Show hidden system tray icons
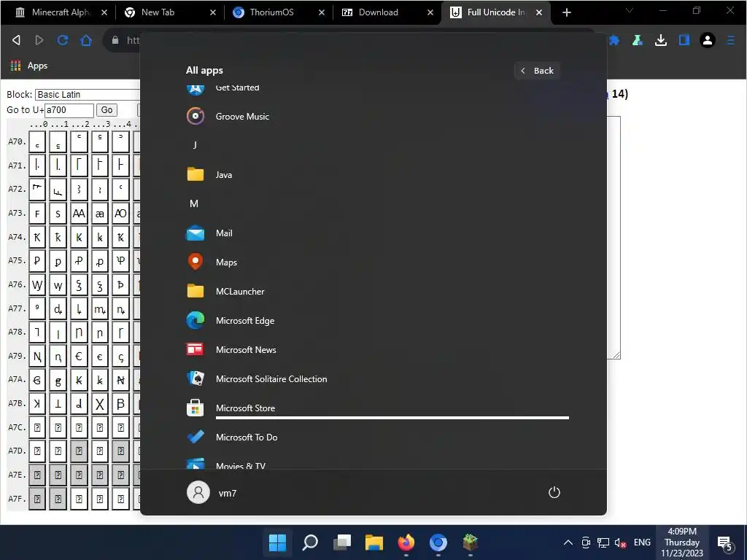Image resolution: width=747 pixels, height=560 pixels. click(568, 542)
